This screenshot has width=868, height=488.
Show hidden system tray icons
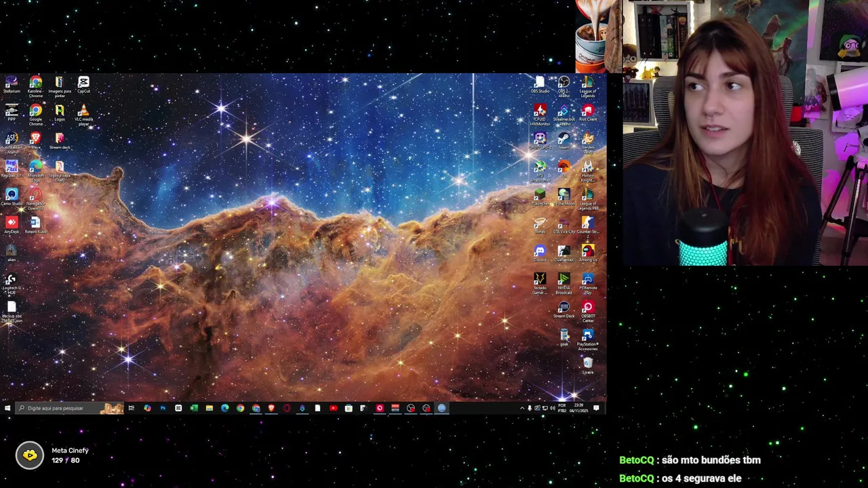(522, 408)
